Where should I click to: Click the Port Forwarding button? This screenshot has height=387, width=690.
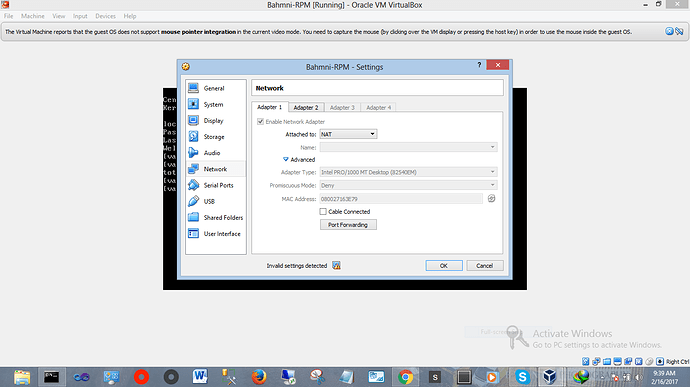pyautogui.click(x=348, y=225)
